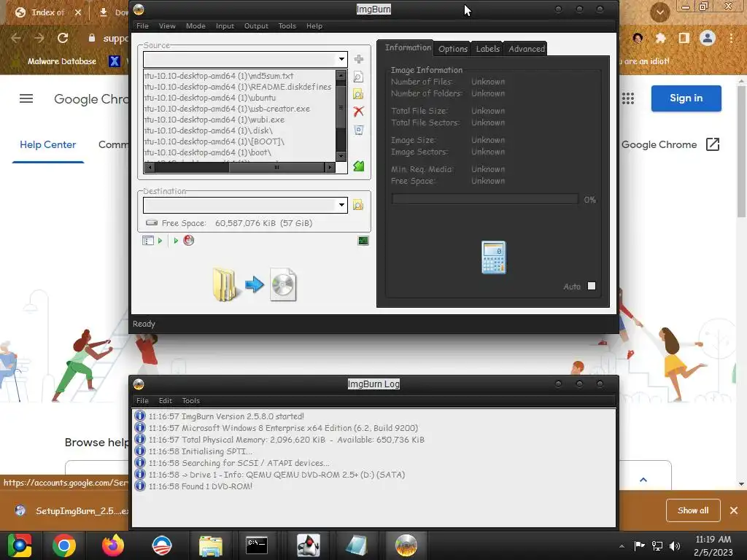
Task: Dismiss the downloads bar with its X
Action: tap(734, 510)
